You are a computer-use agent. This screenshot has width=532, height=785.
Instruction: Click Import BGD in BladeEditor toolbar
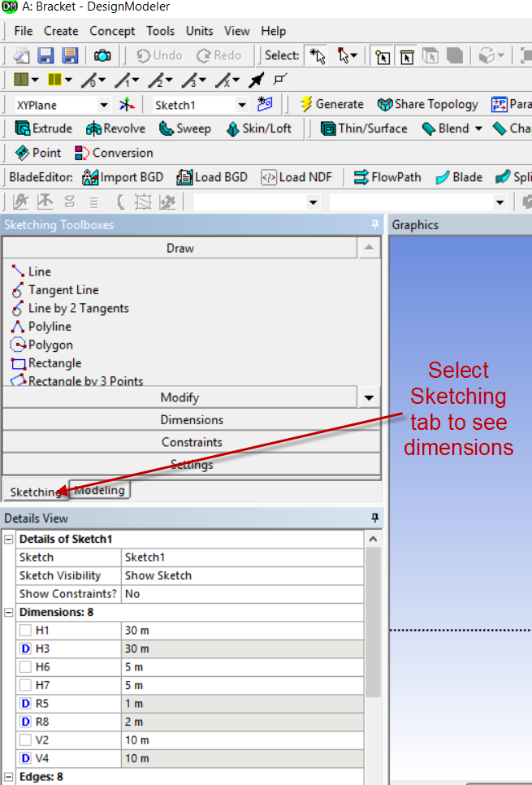[123, 177]
